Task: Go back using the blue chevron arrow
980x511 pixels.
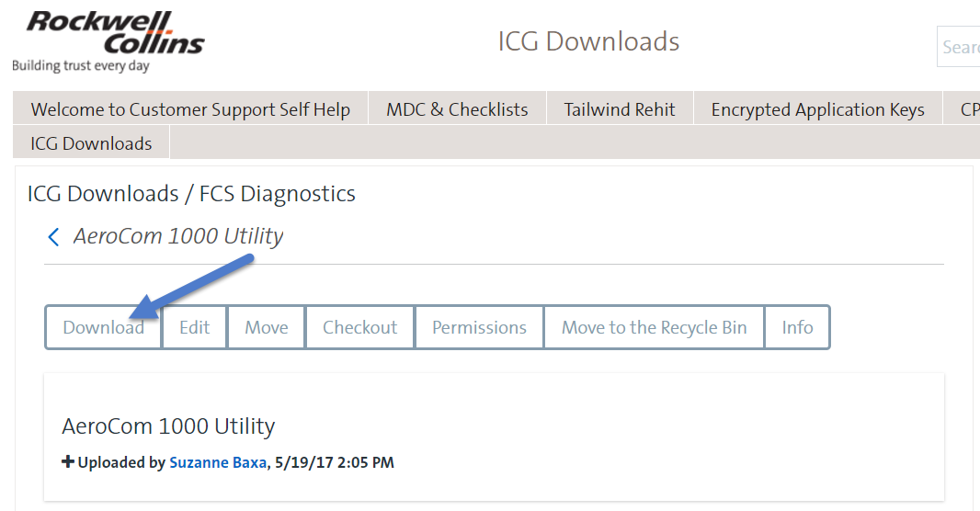Action: click(x=53, y=237)
